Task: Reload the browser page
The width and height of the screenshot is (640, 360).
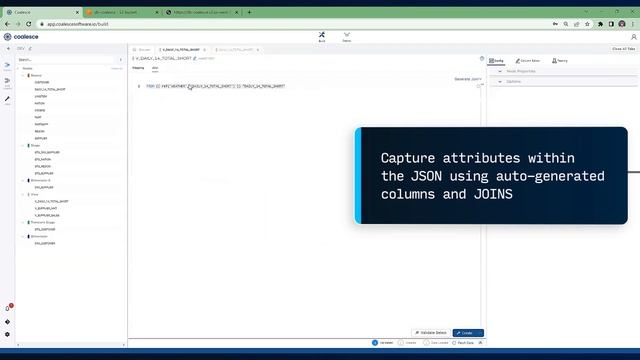Action: (29, 24)
